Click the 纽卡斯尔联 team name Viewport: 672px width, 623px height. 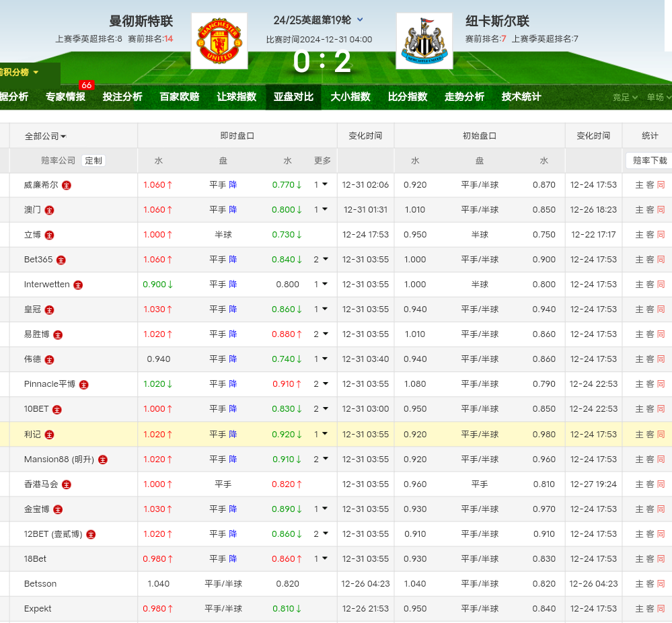tap(498, 21)
